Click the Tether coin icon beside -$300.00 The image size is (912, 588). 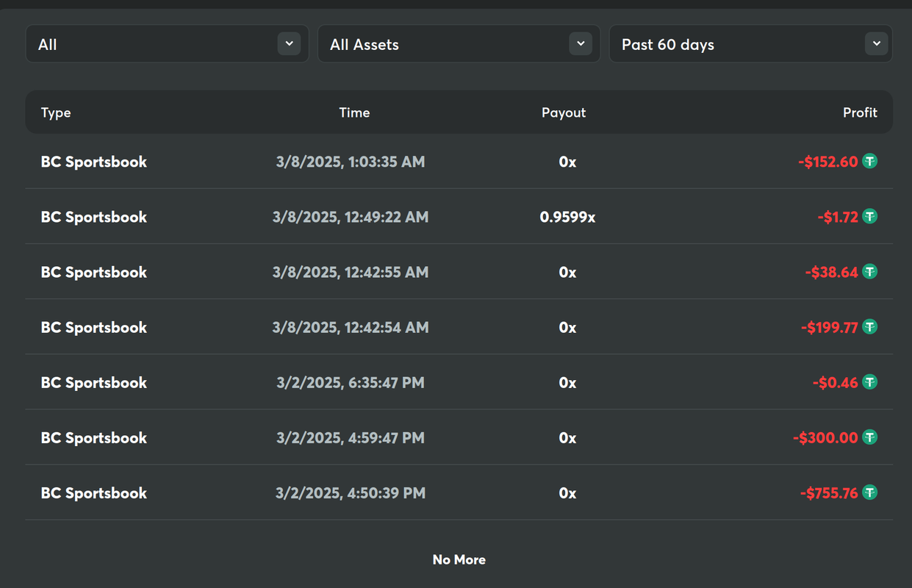pos(869,437)
